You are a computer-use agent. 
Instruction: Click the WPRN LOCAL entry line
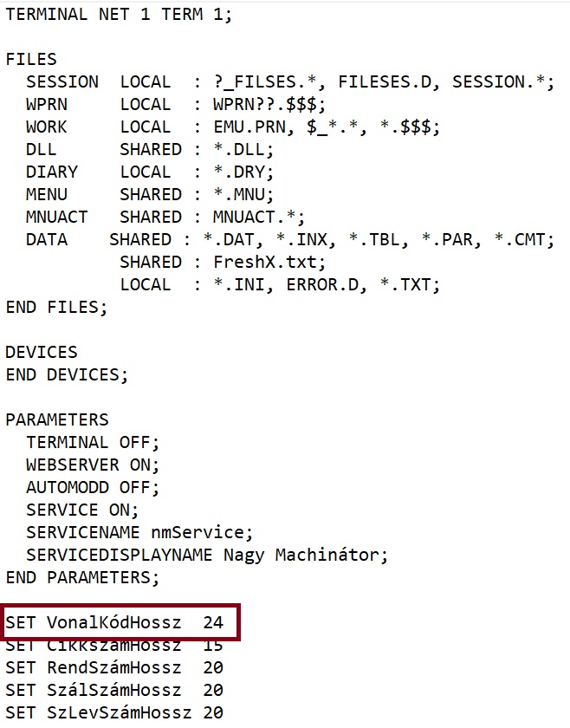[176, 105]
